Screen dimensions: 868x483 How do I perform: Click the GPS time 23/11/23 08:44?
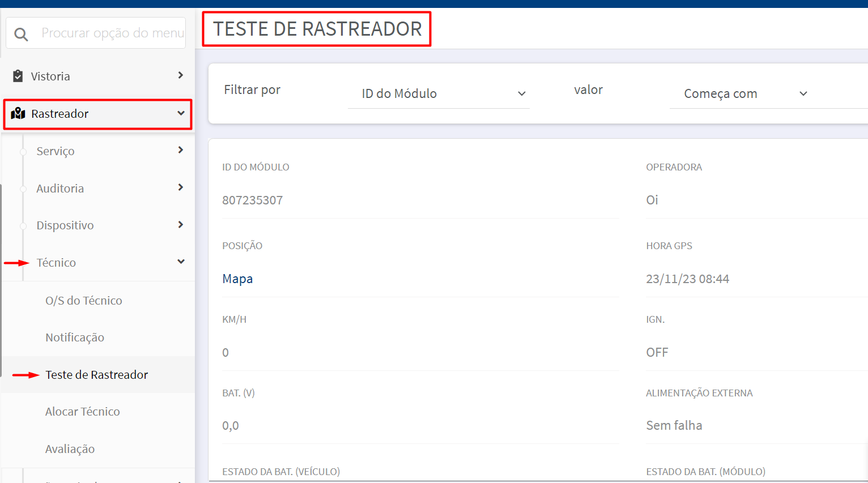pos(688,279)
